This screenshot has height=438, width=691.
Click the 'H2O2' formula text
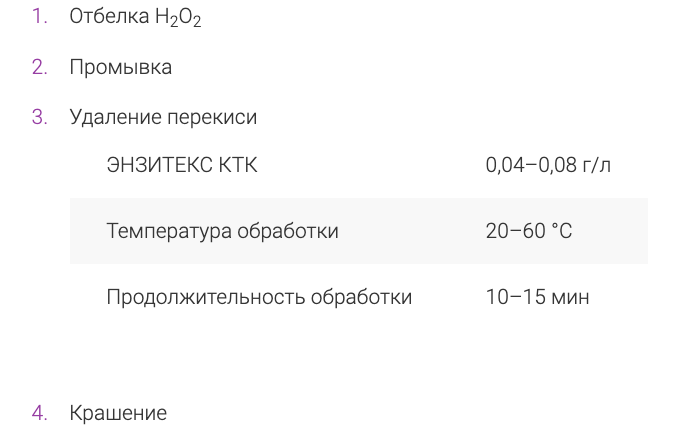point(178,18)
